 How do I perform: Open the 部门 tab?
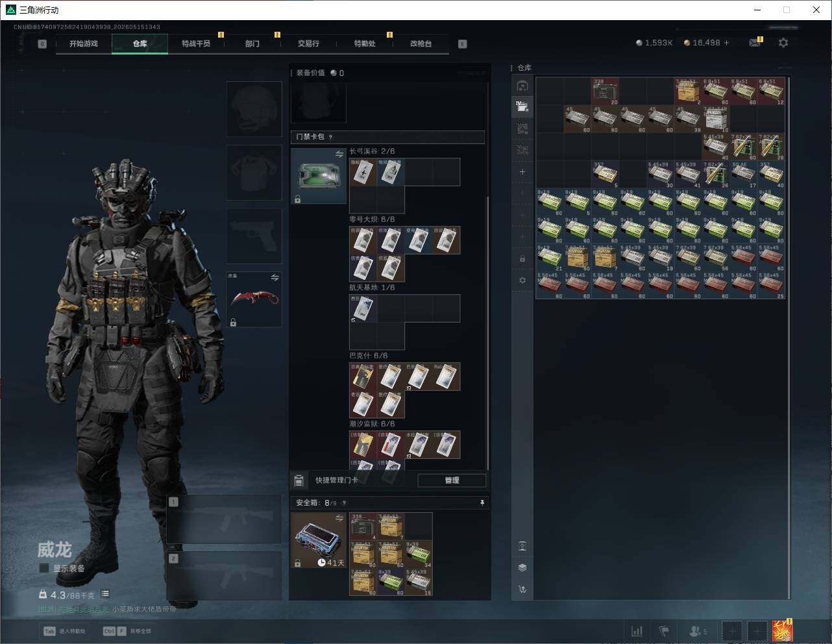(x=252, y=43)
